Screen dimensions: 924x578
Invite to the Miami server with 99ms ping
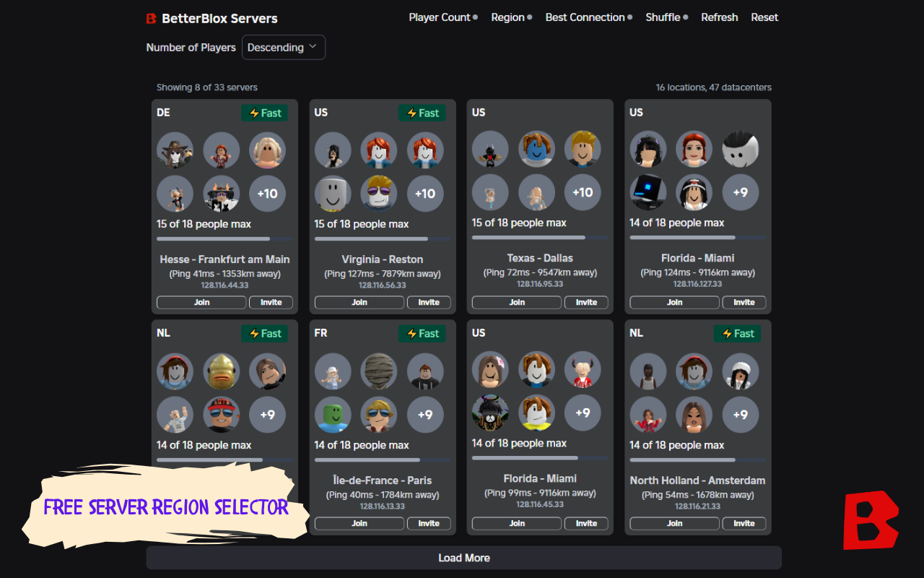click(586, 524)
